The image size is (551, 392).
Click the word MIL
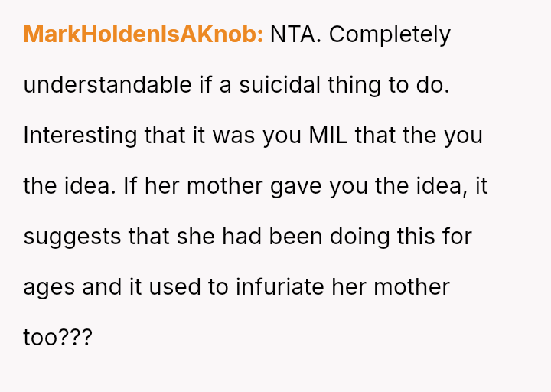coord(329,136)
